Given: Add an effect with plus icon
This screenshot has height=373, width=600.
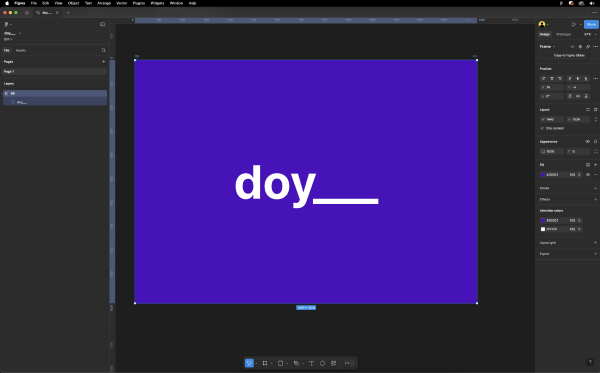Looking at the screenshot, I should [595, 199].
